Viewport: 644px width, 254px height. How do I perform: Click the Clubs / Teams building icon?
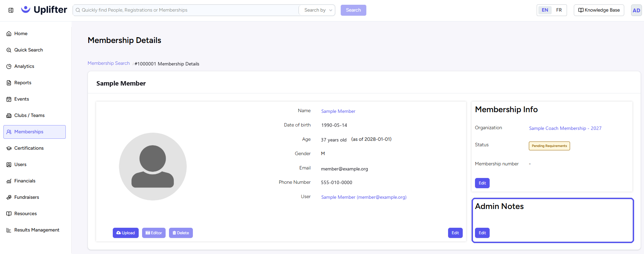[x=9, y=116]
